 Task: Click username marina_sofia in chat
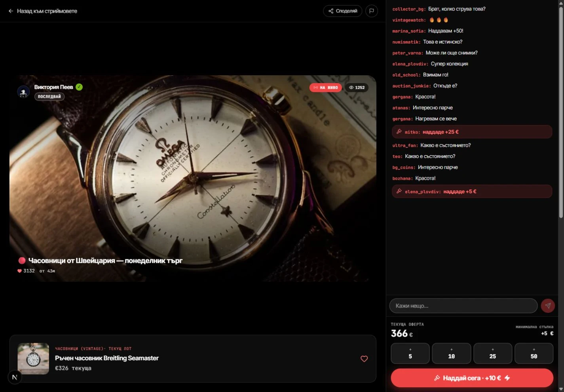(x=409, y=31)
